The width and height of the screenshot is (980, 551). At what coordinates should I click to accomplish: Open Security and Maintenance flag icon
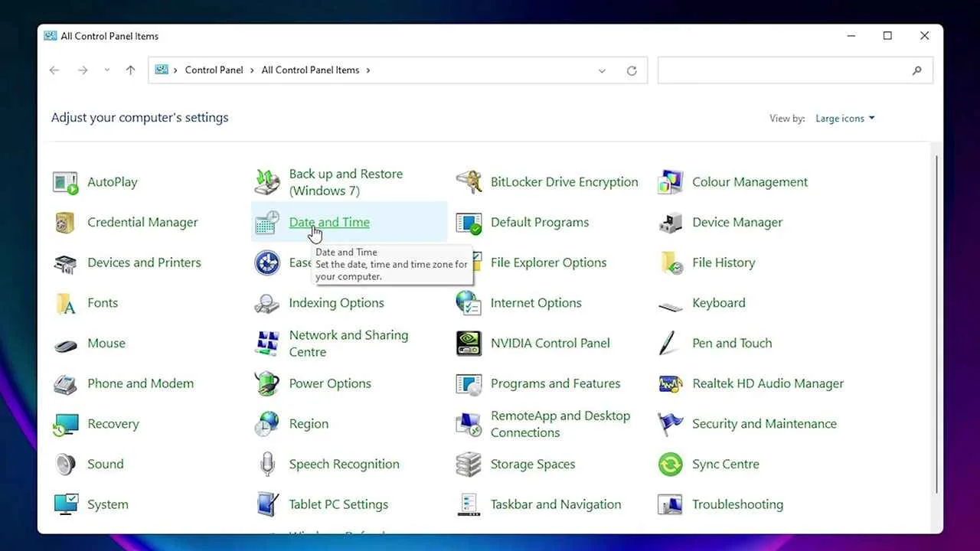tap(671, 424)
